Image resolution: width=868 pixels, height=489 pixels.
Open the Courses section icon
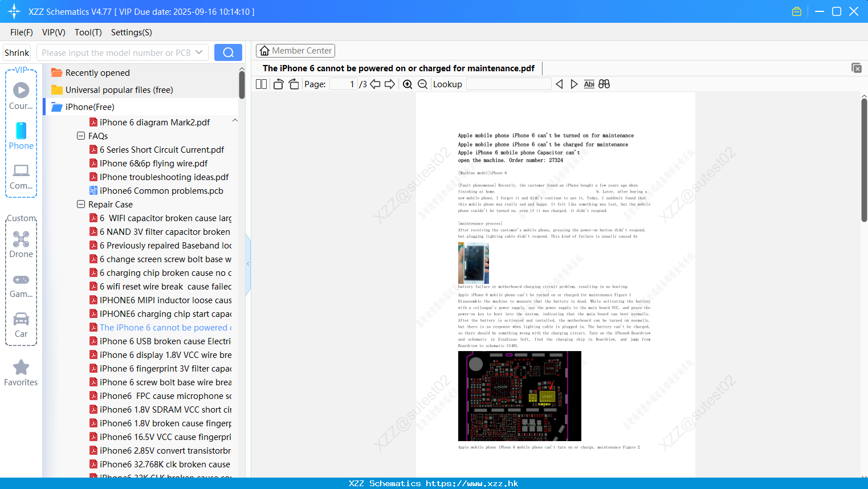pos(21,90)
